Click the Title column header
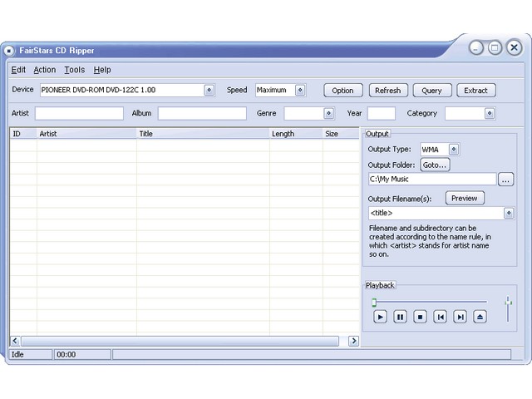This screenshot has height=399, width=532. [203, 134]
